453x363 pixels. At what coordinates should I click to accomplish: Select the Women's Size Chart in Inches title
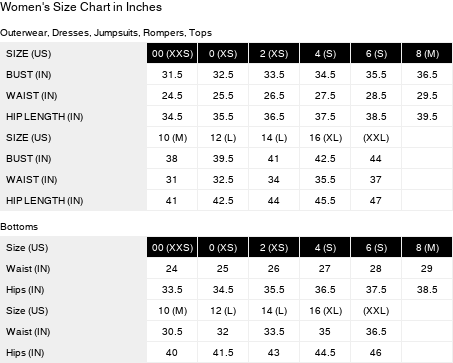tap(81, 7)
